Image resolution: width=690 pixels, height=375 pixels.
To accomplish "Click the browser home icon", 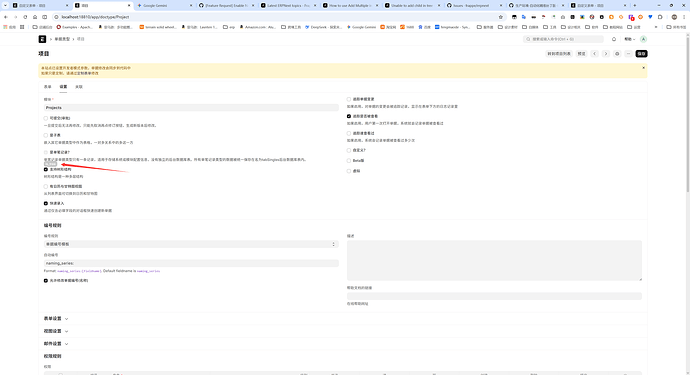I will click(x=35, y=17).
